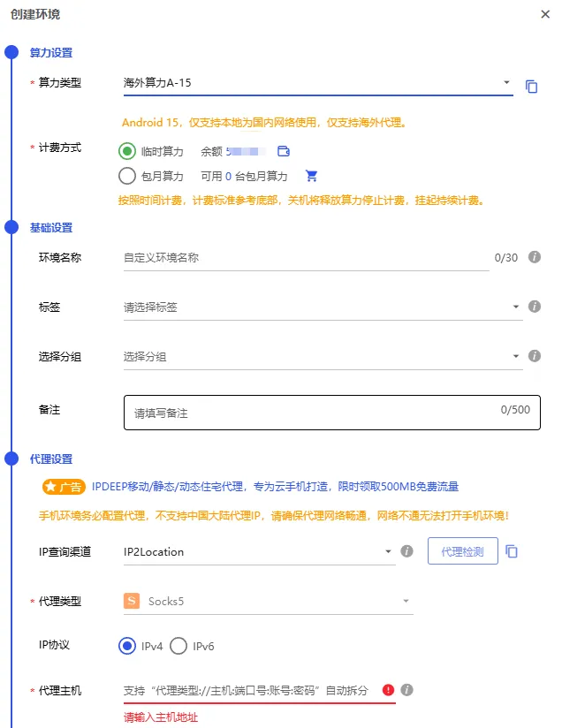
Task: Open the IPDEEP proxy advertisement link
Action: pos(275,487)
